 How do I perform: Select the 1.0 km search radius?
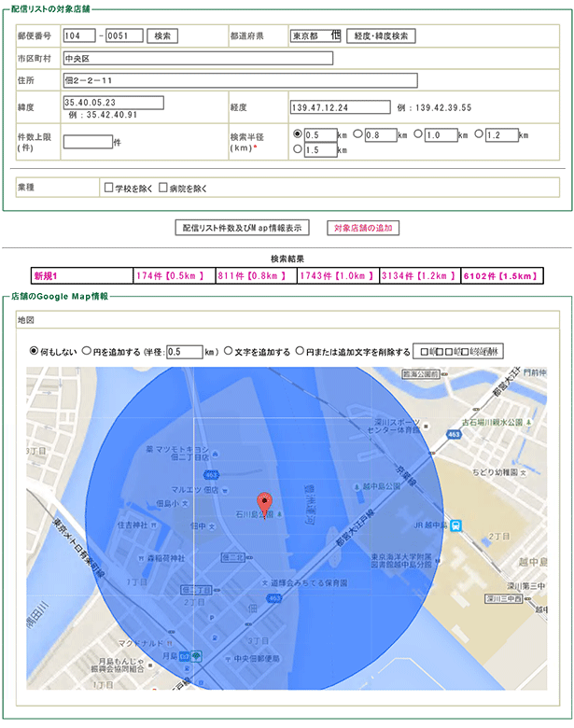click(418, 133)
